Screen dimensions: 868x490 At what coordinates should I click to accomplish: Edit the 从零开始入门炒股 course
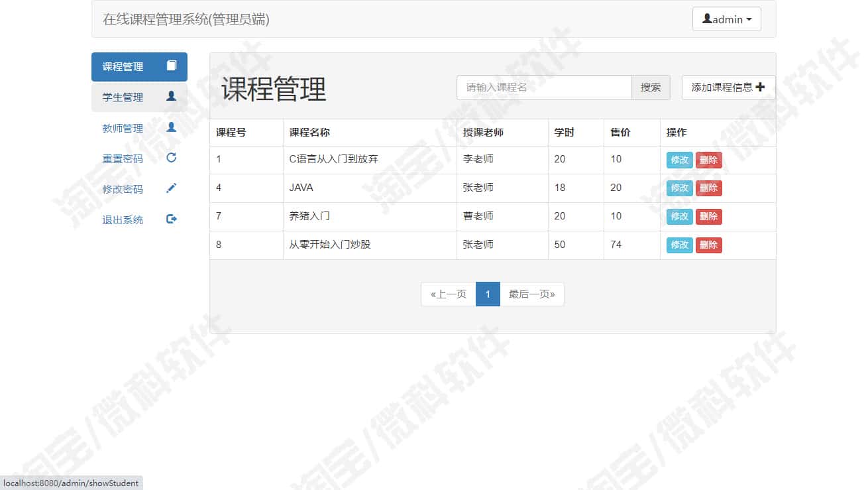click(x=679, y=245)
